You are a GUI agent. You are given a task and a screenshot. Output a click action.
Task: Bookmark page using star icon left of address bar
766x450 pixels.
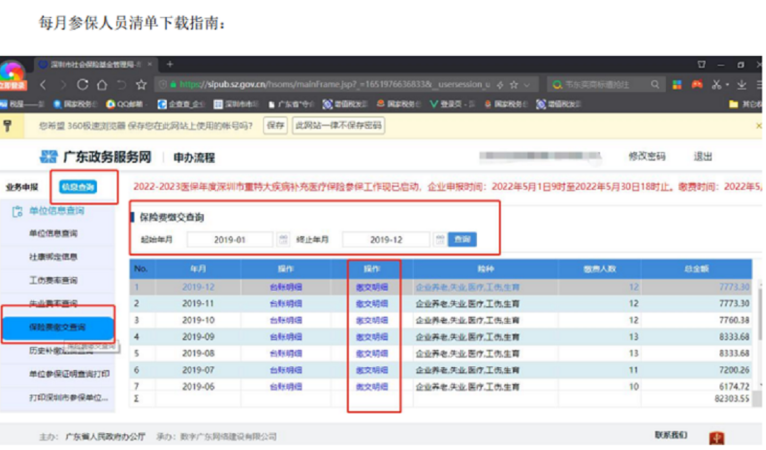141,85
